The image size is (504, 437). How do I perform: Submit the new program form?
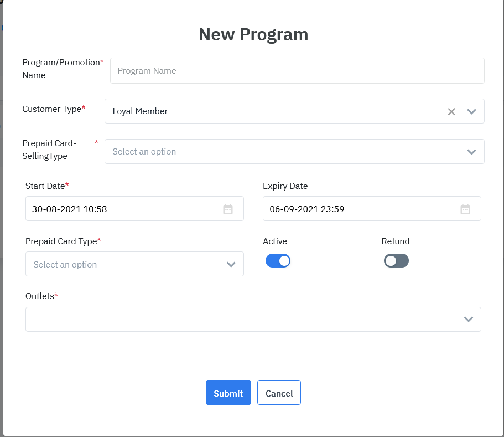click(228, 393)
